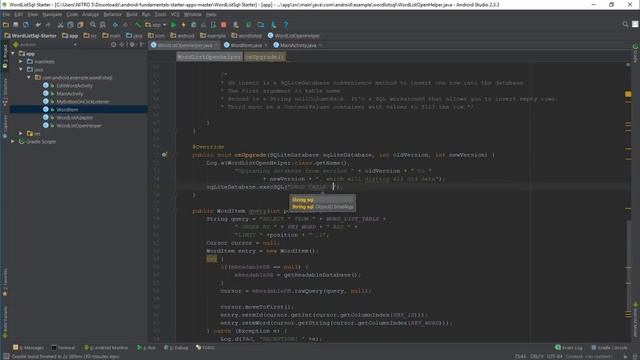640x360 pixels.
Task: Click the Replace icon in toolbar
Action: pos(103,25)
